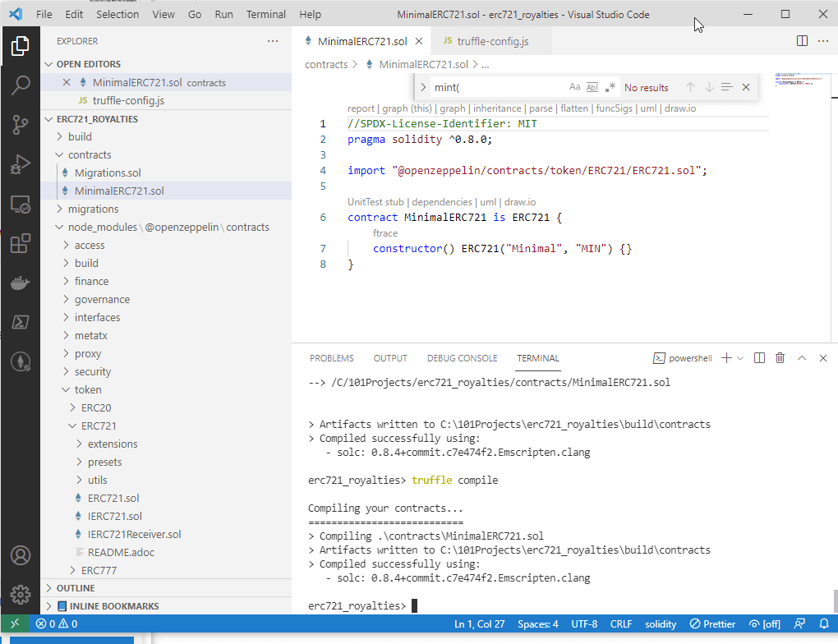Open the Explorer view in the activity bar
This screenshot has height=644, width=838.
coord(21,46)
